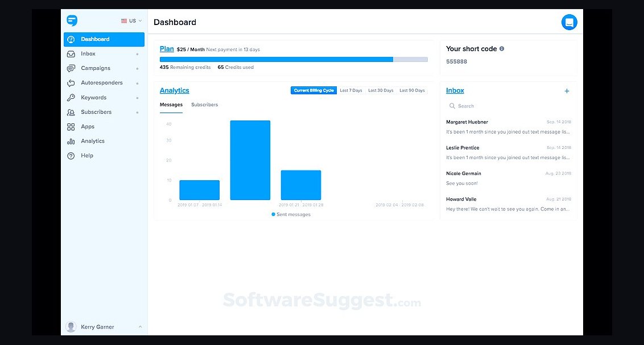Click the Campaigns chat bubble icon

coord(71,69)
